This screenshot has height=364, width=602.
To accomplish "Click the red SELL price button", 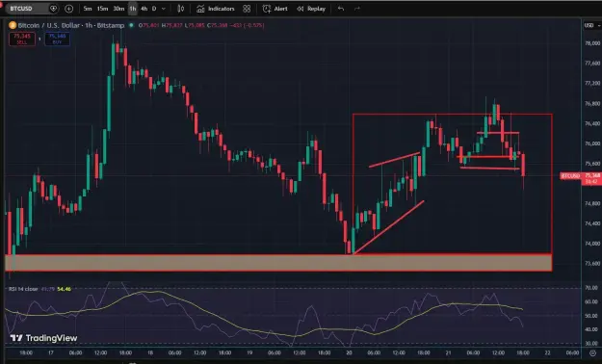I will [22, 39].
